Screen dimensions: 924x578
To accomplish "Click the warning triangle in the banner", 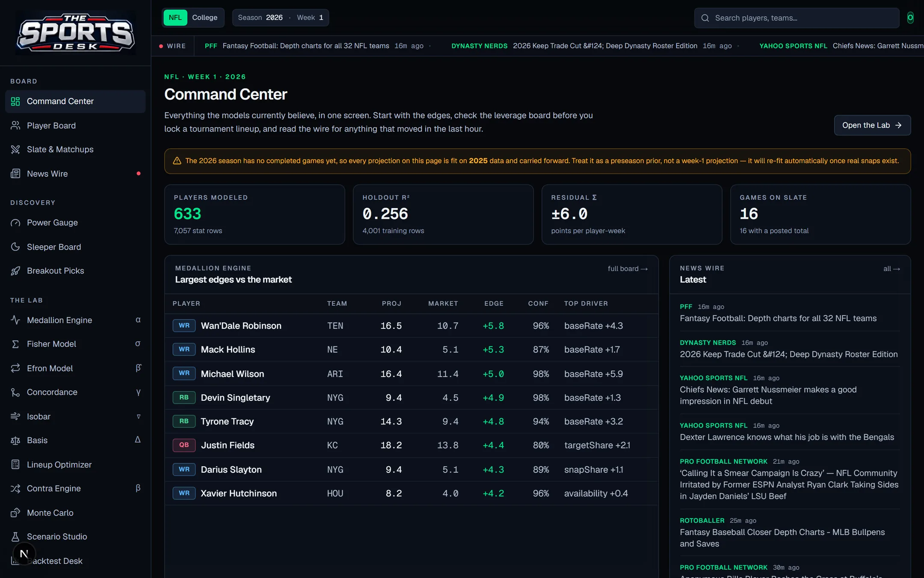I will 177,161.
